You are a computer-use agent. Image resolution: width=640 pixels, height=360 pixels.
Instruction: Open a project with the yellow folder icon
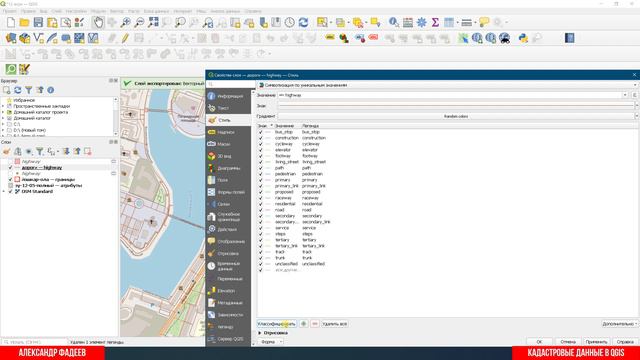pyautogui.click(x=24, y=22)
